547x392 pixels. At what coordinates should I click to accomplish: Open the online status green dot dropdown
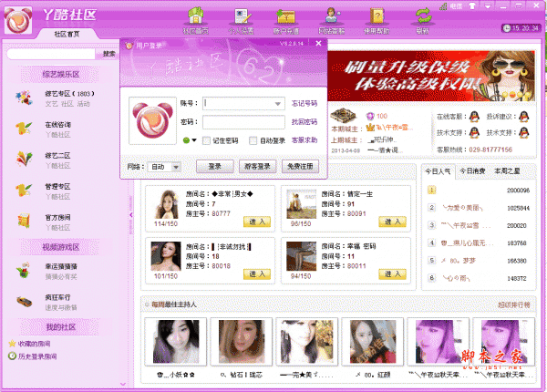click(x=190, y=140)
